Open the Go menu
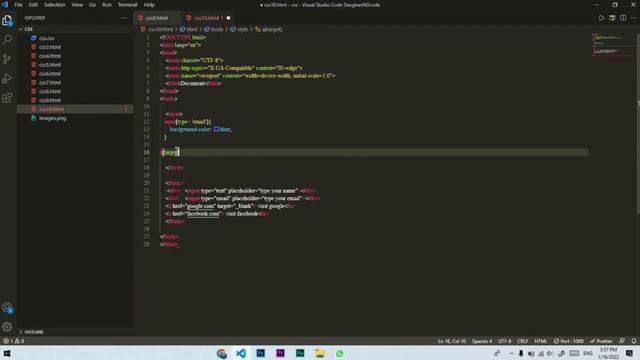 [92, 5]
